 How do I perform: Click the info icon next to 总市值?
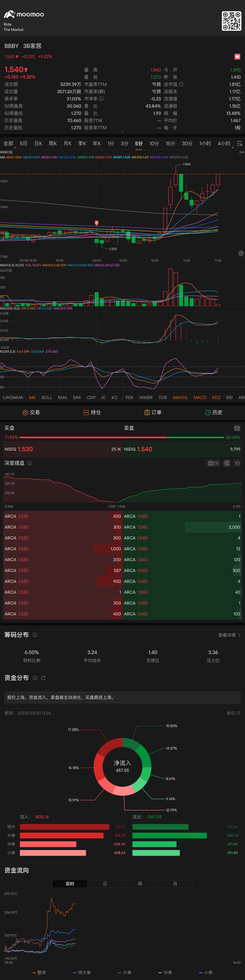tap(181, 84)
